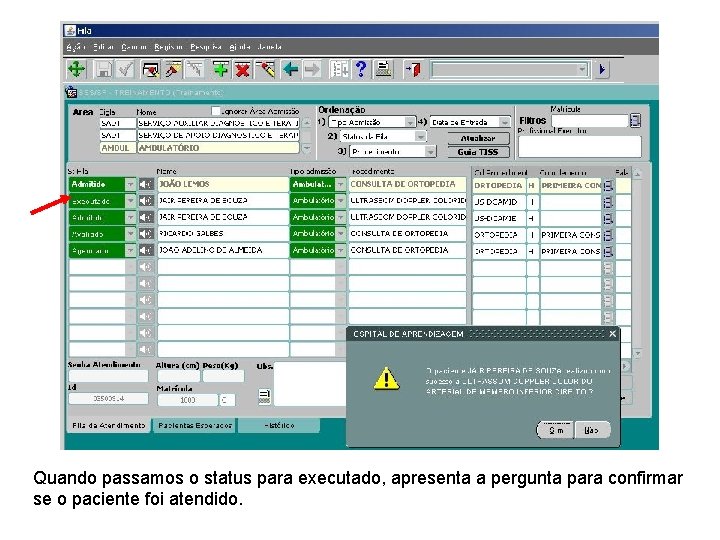Click the red pushpin toolbar icon
The image size is (720, 540).
(173, 70)
